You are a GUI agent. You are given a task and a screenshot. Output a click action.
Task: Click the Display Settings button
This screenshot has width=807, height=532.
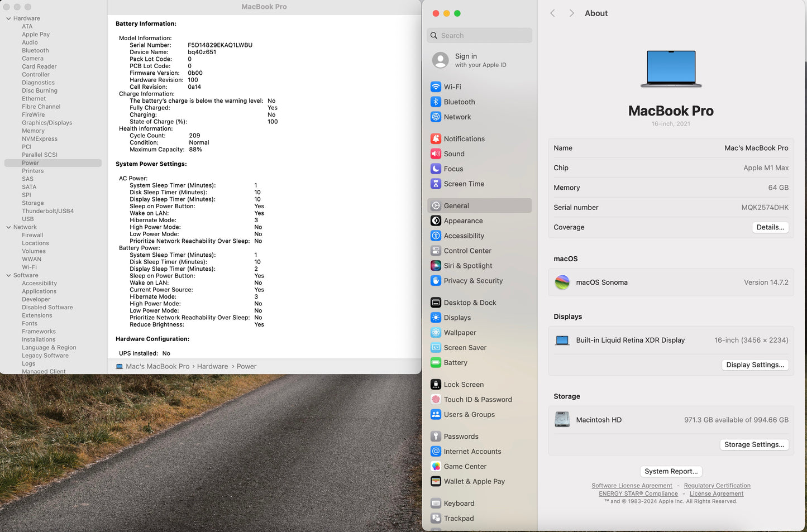755,365
